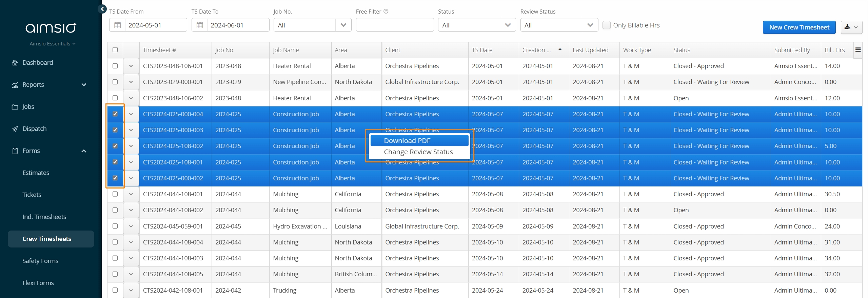Collapse the Forms section chevron
This screenshot has height=298, width=868.
coord(84,151)
